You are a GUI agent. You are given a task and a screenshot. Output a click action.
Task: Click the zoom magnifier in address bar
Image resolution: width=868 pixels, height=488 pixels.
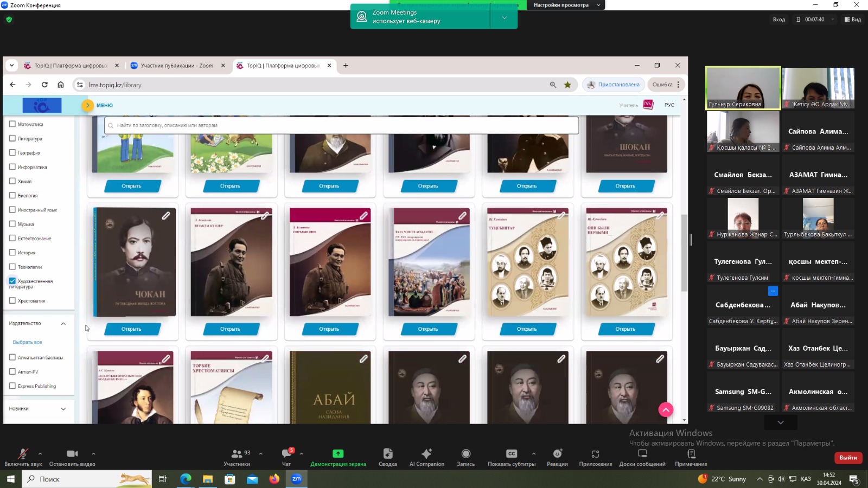coord(553,85)
